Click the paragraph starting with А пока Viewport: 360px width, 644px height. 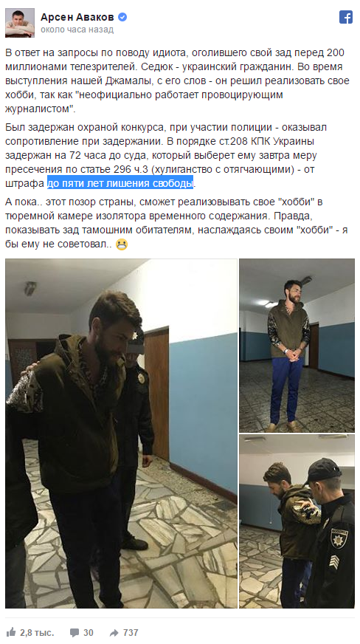tap(176, 223)
